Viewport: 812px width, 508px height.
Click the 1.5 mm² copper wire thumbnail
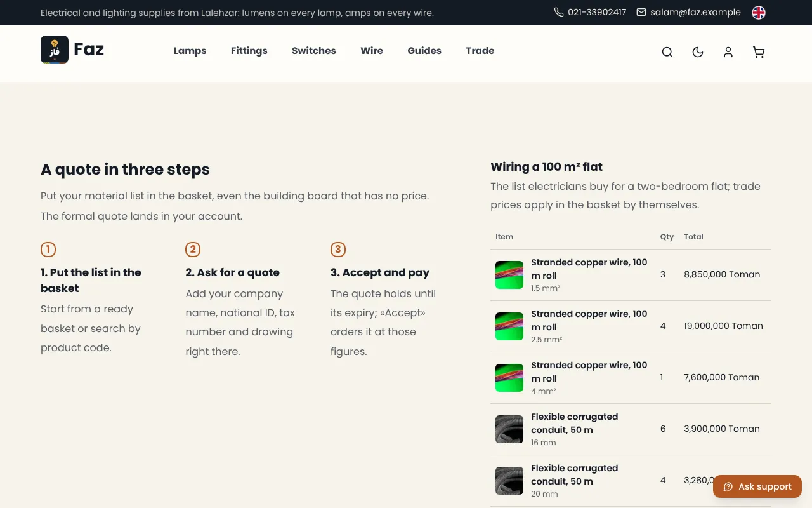(509, 275)
